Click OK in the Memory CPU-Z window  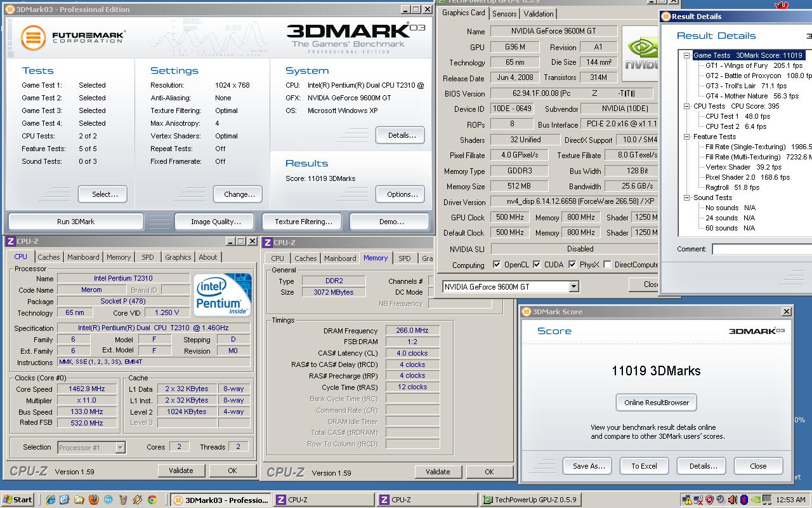[489, 472]
